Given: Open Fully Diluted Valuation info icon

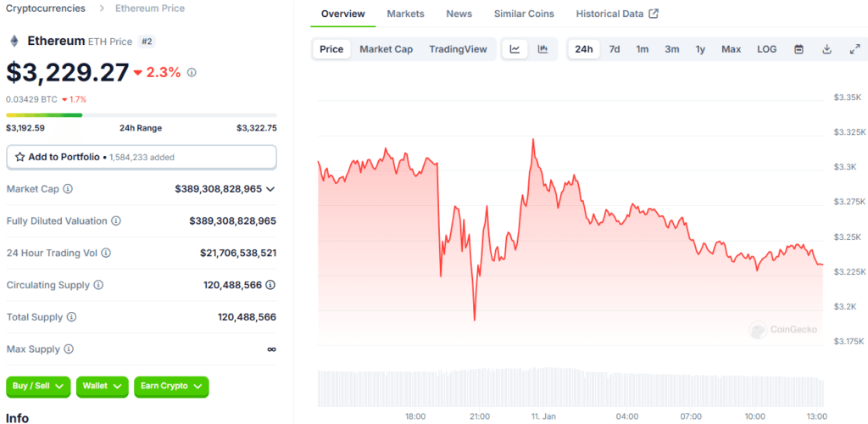Looking at the screenshot, I should [115, 220].
